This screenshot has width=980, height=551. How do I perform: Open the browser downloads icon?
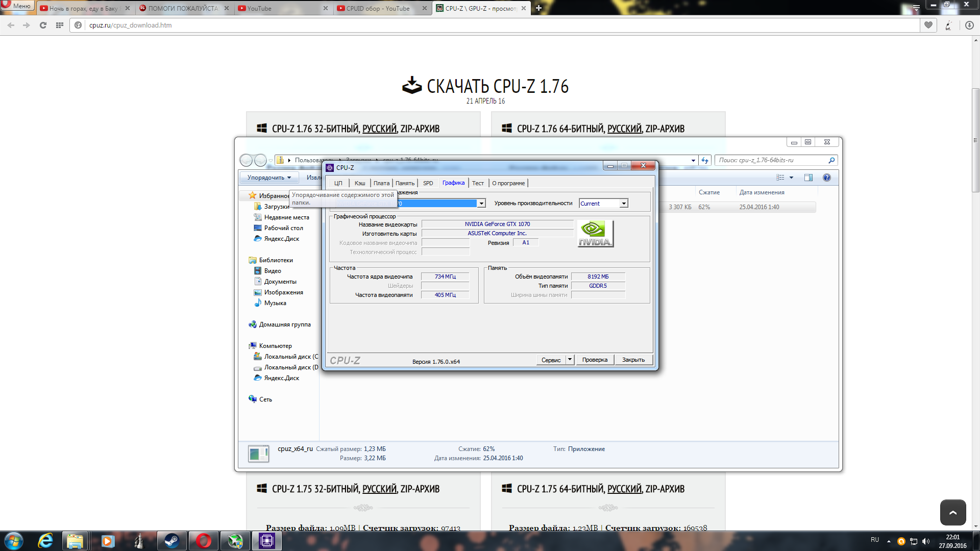969,25
